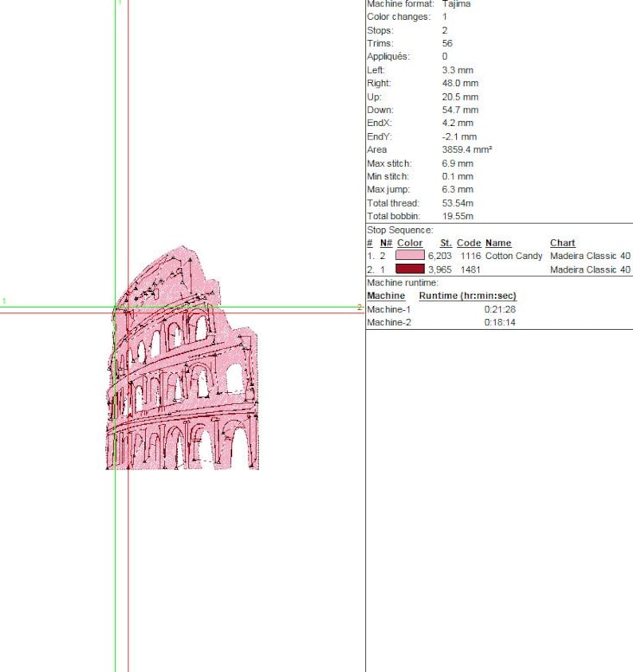This screenshot has width=633, height=672.
Task: Click the 'Machine runtime:' heading
Action: 403,282
